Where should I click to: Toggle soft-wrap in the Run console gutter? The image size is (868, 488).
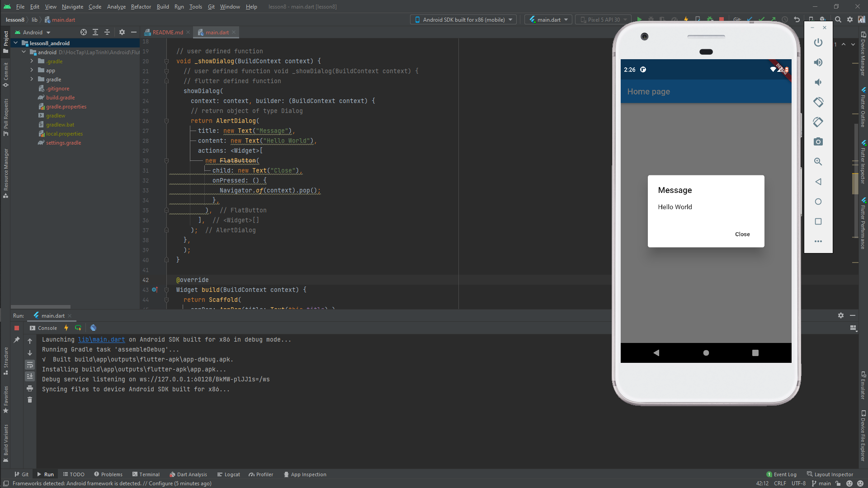[x=30, y=365]
